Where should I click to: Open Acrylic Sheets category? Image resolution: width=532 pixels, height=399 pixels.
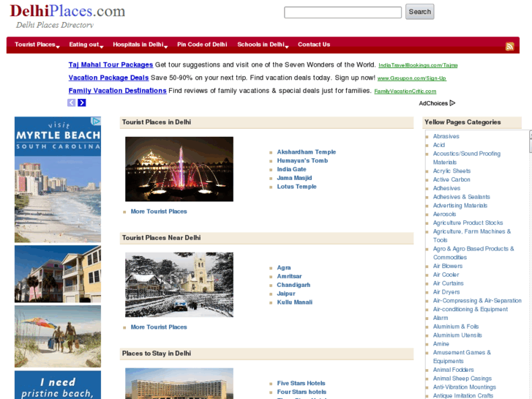(452, 171)
